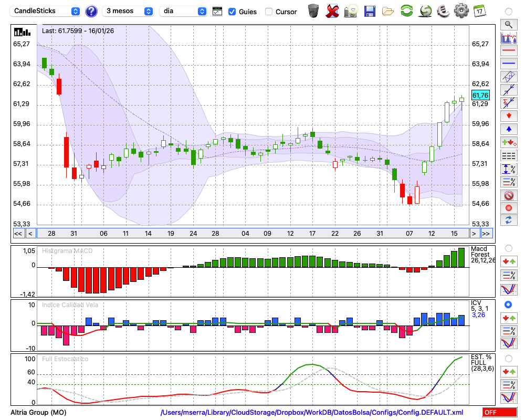
Task: Click the calendar icon in toolbar
Action: [x=479, y=11]
